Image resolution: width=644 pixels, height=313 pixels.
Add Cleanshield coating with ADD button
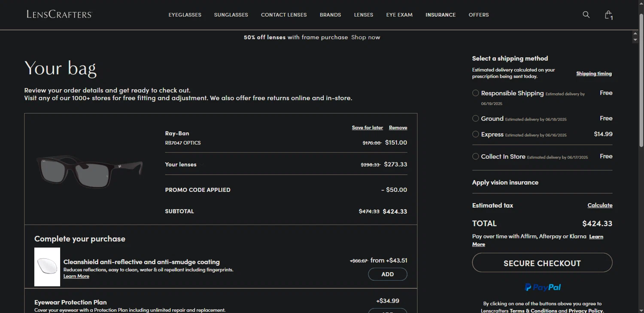(x=388, y=274)
